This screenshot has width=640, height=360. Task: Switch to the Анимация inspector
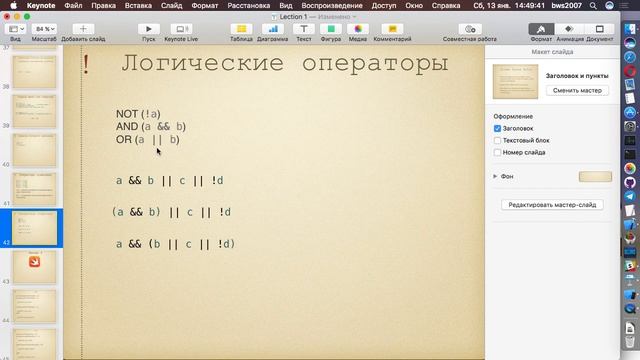[569, 29]
